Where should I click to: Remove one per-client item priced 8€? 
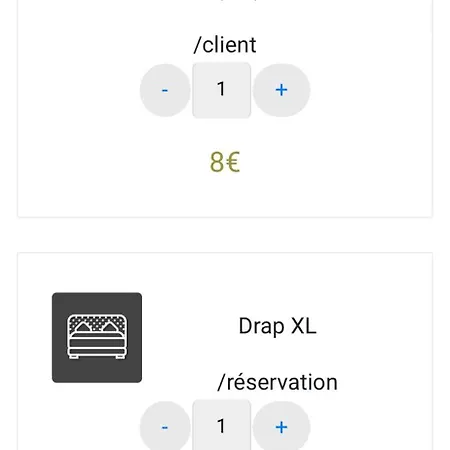tap(165, 90)
